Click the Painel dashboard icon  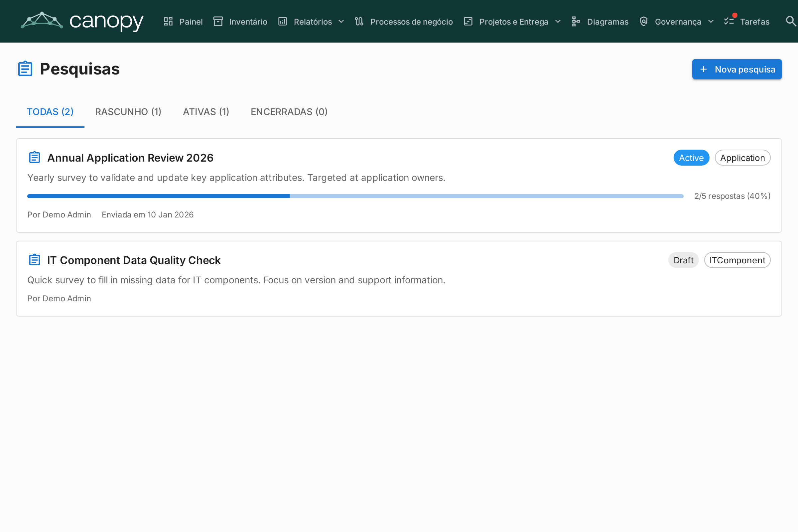(168, 21)
